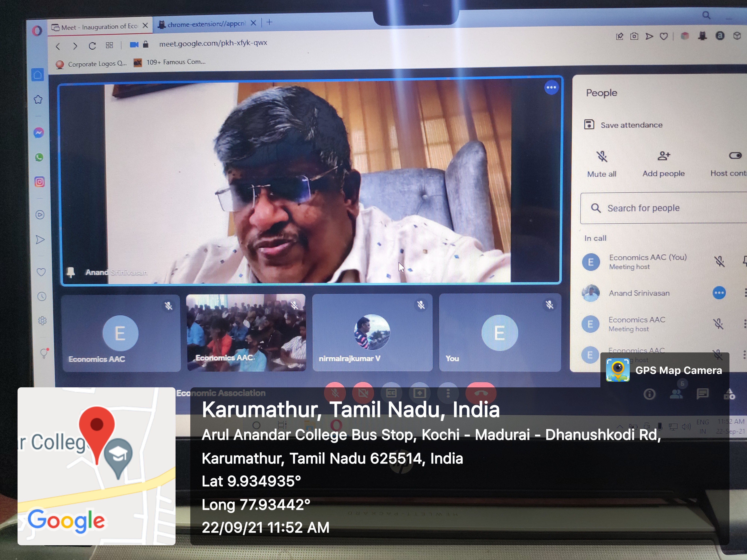Click Mute all
The image size is (747, 560).
[x=602, y=164]
